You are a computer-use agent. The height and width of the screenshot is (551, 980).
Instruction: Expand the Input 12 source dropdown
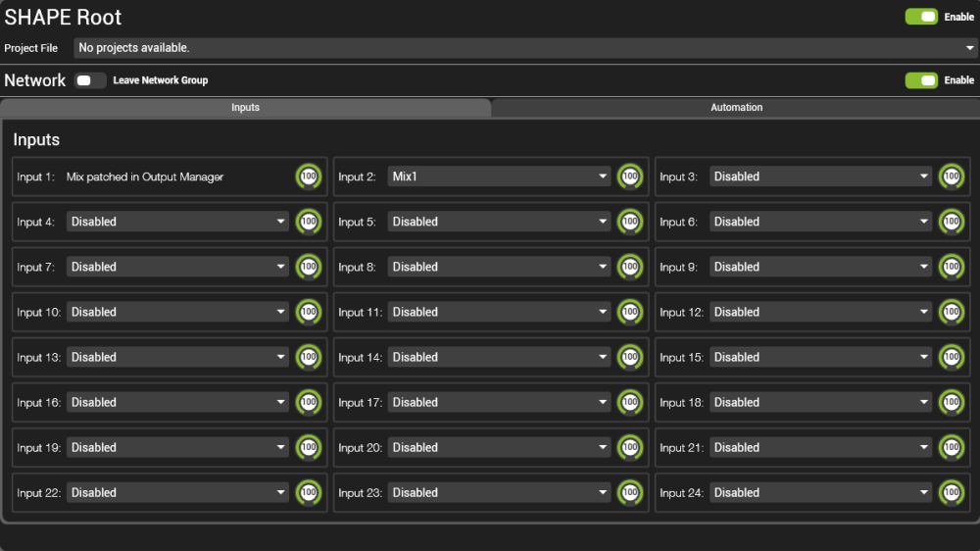click(x=820, y=312)
